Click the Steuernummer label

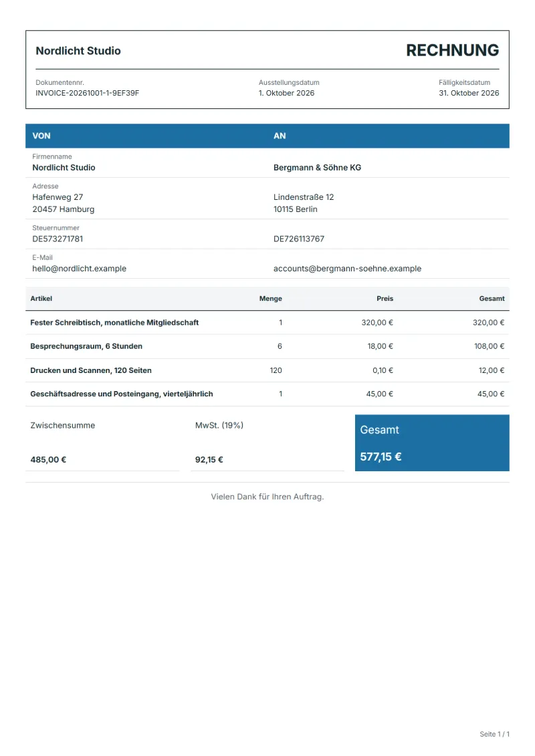[56, 228]
